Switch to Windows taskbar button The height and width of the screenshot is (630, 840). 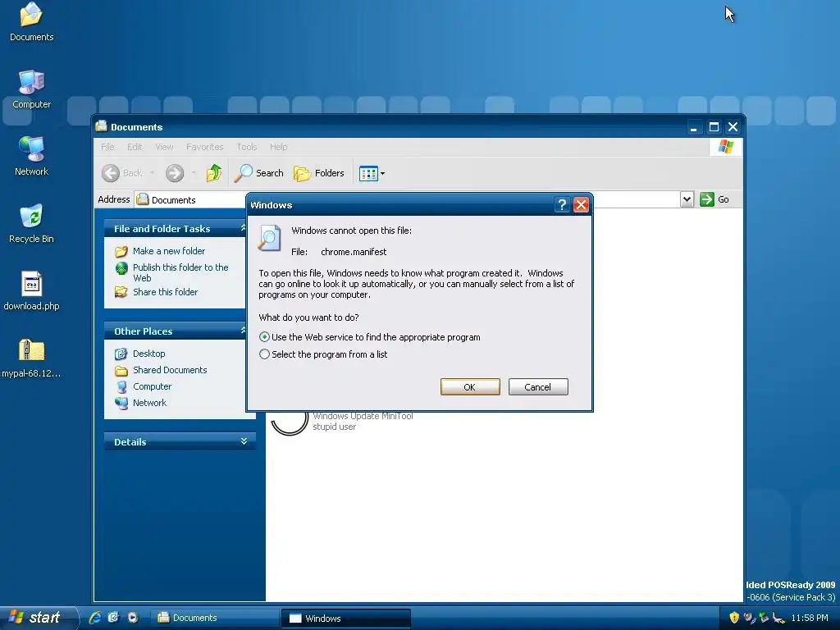[345, 619]
